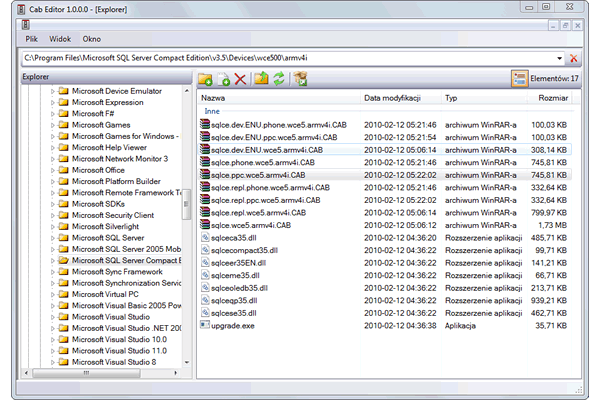Select the archive icon of sqlce.phone.wce5.armv4i.CAB

[205, 162]
